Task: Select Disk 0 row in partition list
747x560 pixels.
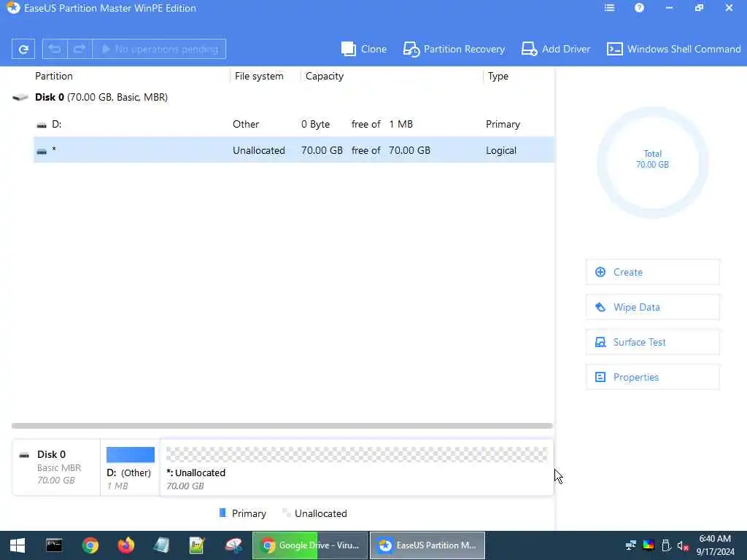Action: pos(283,97)
